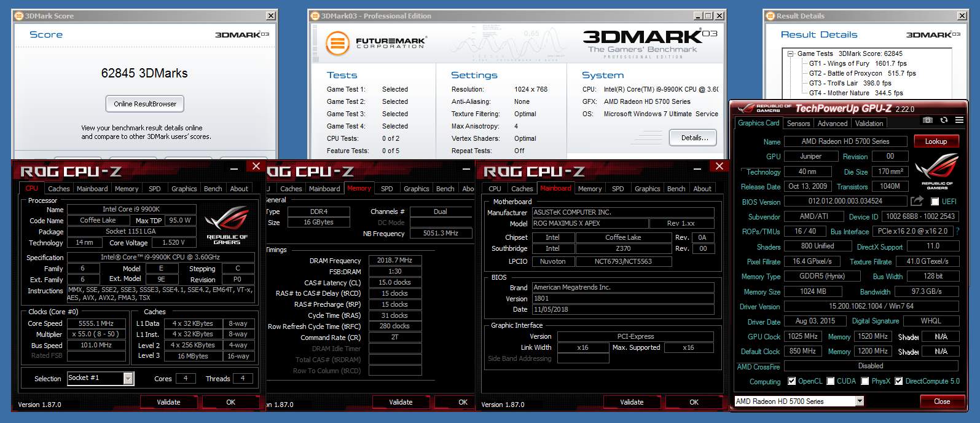
Task: Toggle the PhysX checkbox
Action: point(865,381)
